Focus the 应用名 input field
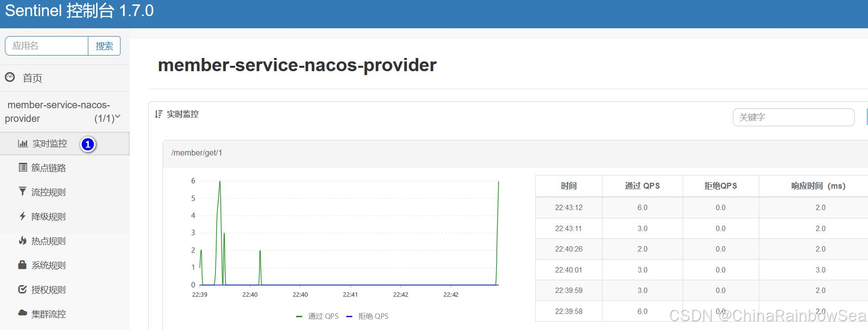868x330 pixels. coord(46,46)
